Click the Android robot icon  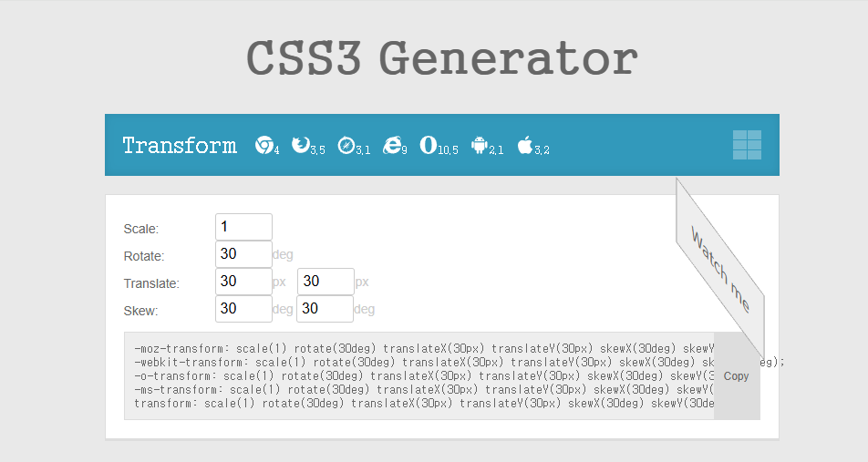point(480,145)
